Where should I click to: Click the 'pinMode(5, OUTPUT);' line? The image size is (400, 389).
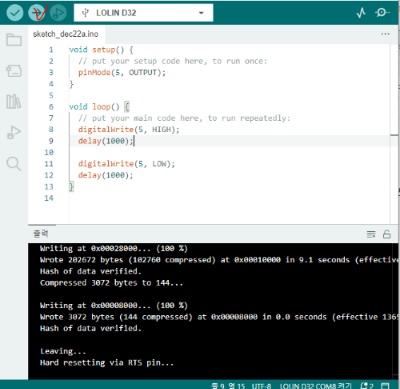pyautogui.click(x=122, y=73)
